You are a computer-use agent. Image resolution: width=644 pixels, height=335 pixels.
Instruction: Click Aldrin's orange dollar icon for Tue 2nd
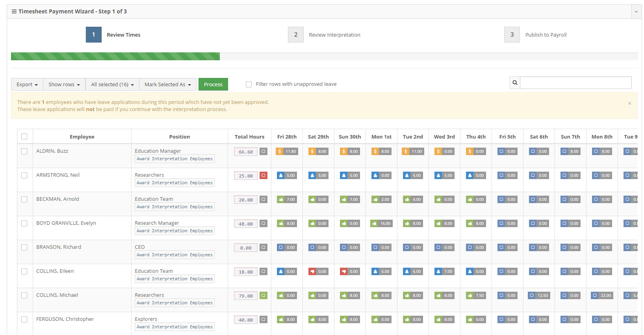click(x=406, y=151)
